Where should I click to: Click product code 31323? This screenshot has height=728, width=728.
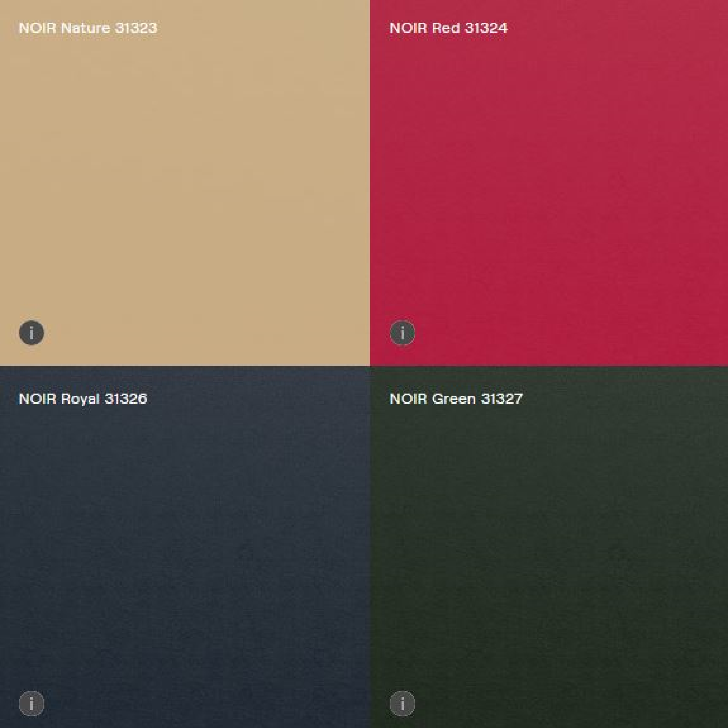click(136, 28)
